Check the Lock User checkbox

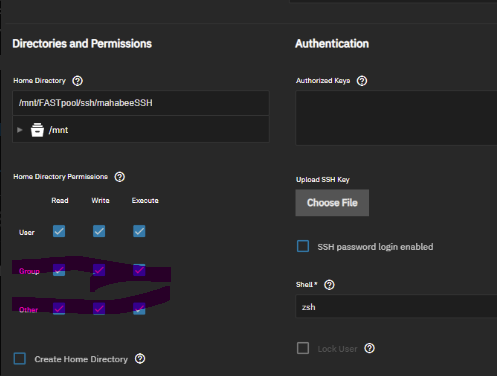[303, 348]
